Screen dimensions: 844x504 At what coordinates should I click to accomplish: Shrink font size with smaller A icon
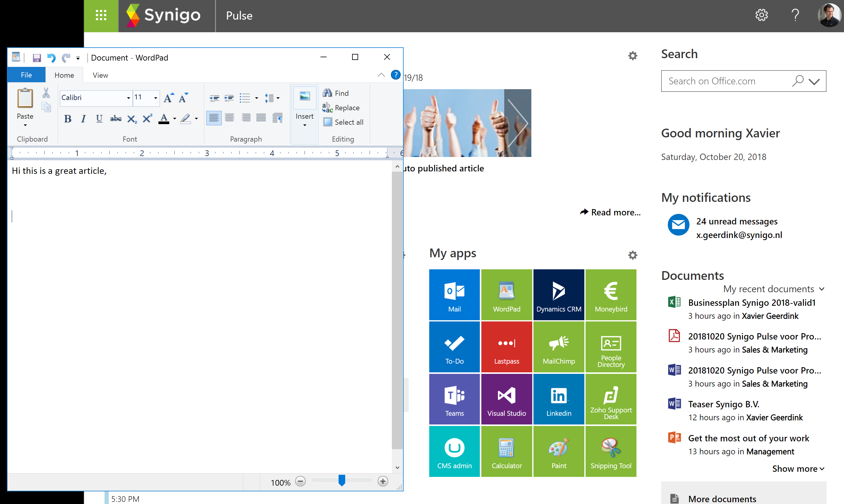pyautogui.click(x=184, y=98)
